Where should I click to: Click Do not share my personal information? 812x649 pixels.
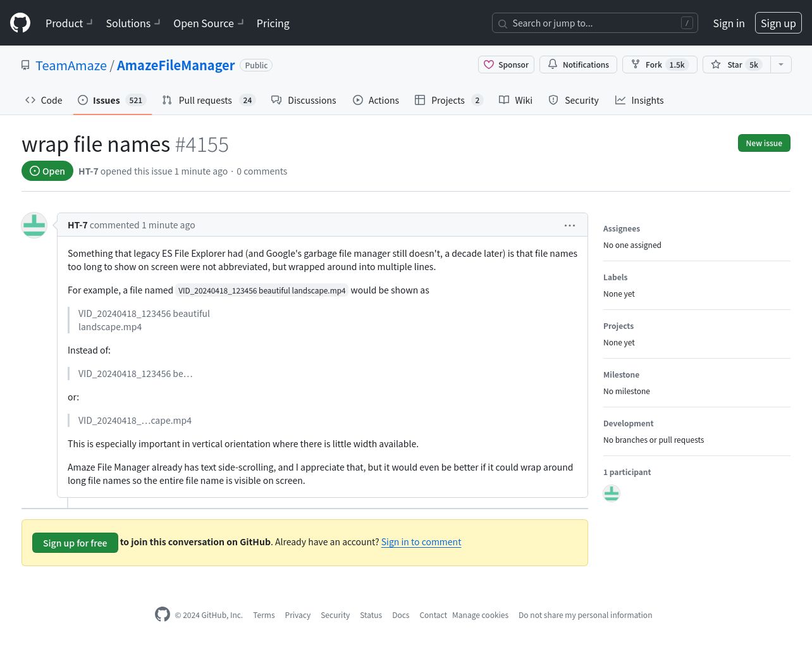pyautogui.click(x=586, y=615)
